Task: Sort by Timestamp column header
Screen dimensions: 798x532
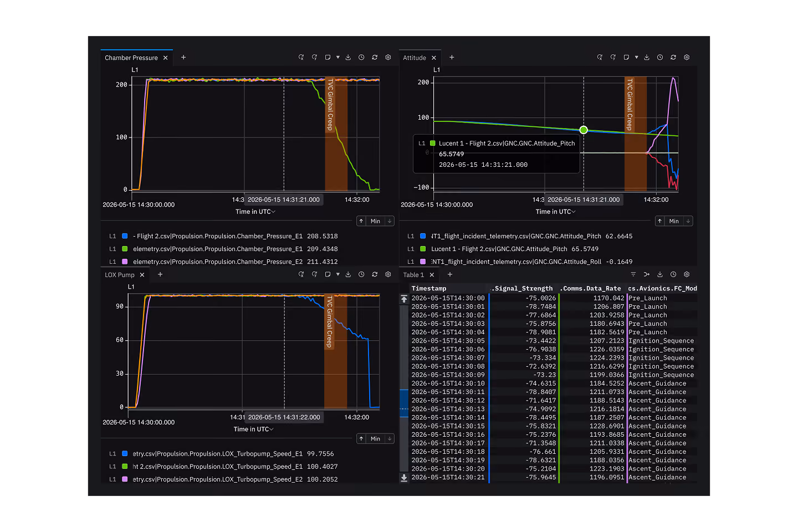Action: [429, 288]
